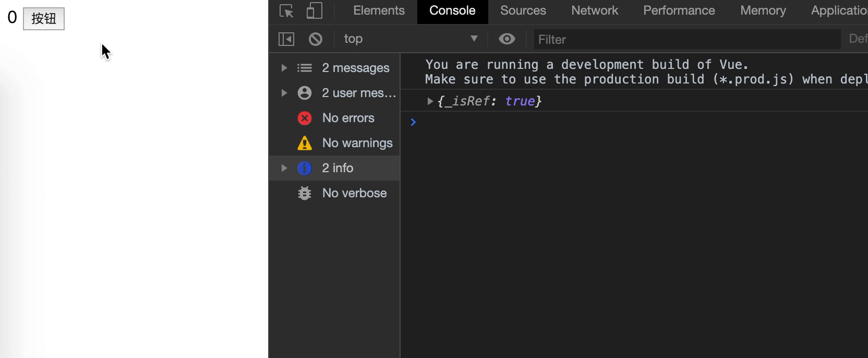The height and width of the screenshot is (358, 868).
Task: Click the yellow No warnings icon
Action: pos(305,143)
